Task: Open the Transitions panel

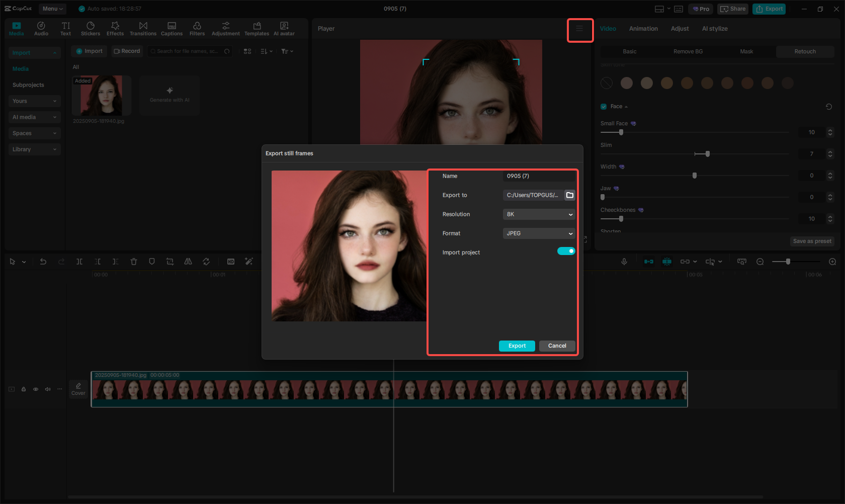Action: pos(143,29)
